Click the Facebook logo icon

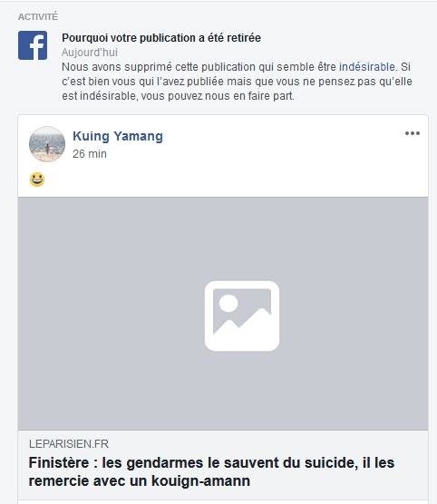[x=33, y=45]
